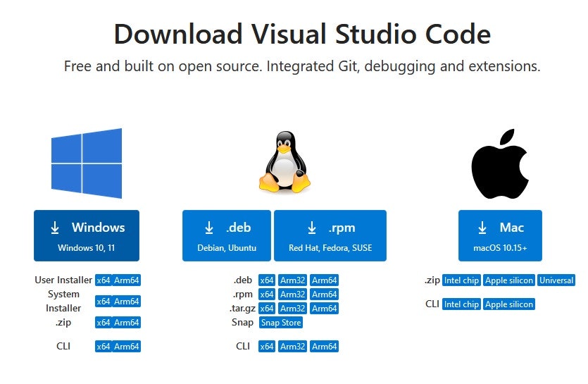Get Linux .tar.gz x64 archive
588x384 pixels.
(267, 308)
